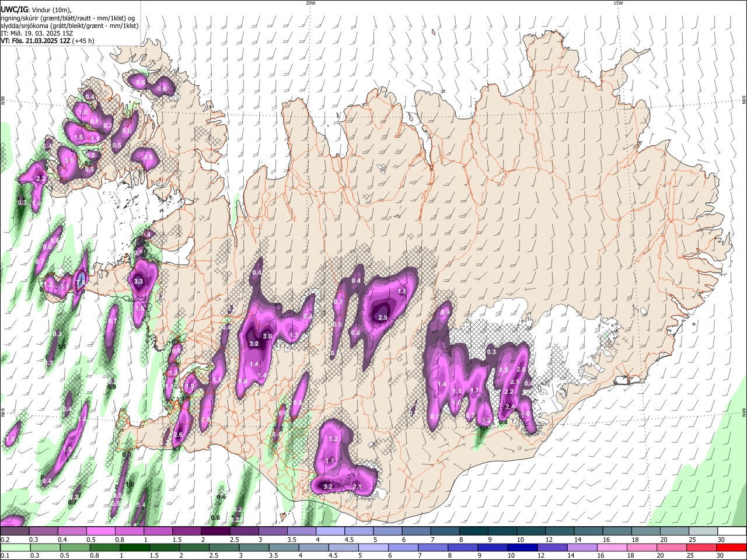Click the top legend swatch labeled 12
747x560 pixels.
pyautogui.click(x=560, y=531)
